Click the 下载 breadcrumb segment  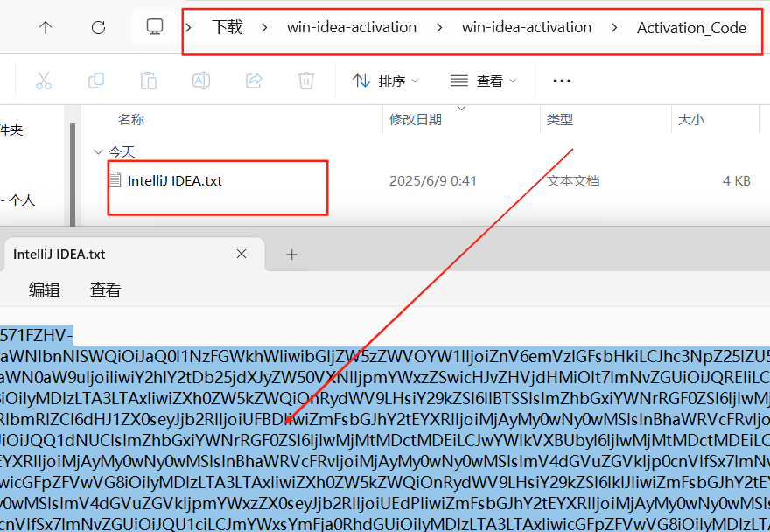227,27
